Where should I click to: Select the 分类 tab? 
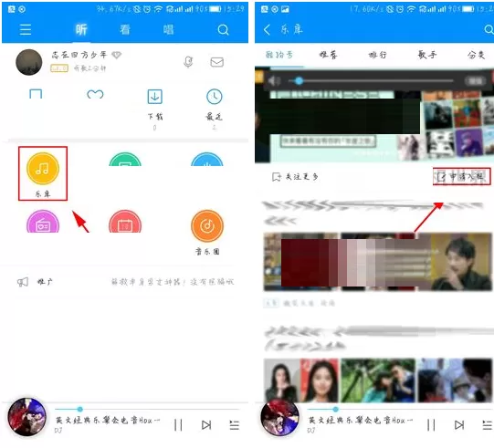[x=476, y=55]
